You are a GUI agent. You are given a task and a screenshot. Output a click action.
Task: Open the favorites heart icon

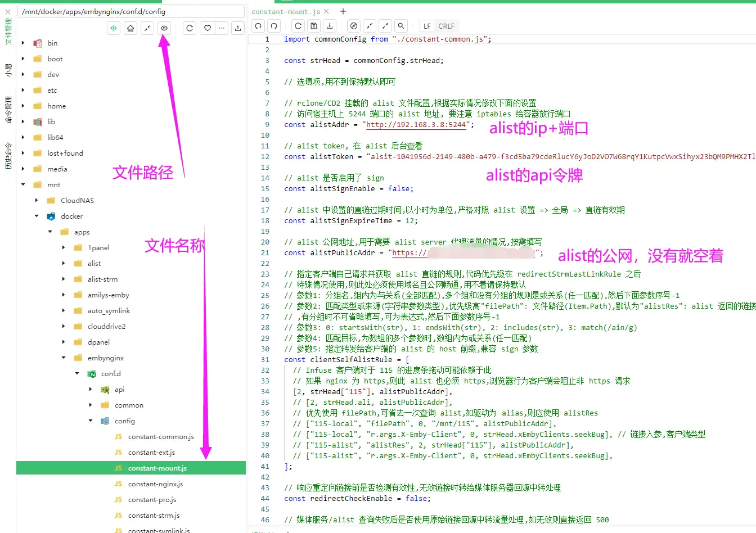click(207, 28)
